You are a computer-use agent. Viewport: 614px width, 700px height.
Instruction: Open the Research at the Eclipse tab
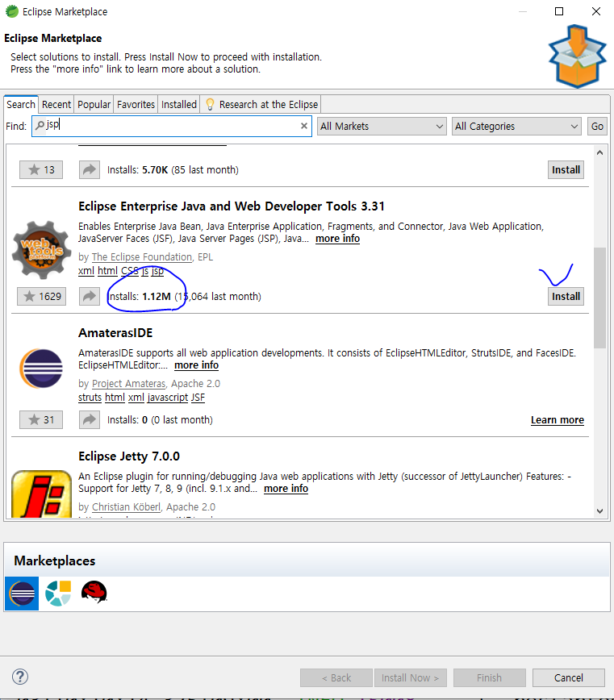(x=261, y=105)
